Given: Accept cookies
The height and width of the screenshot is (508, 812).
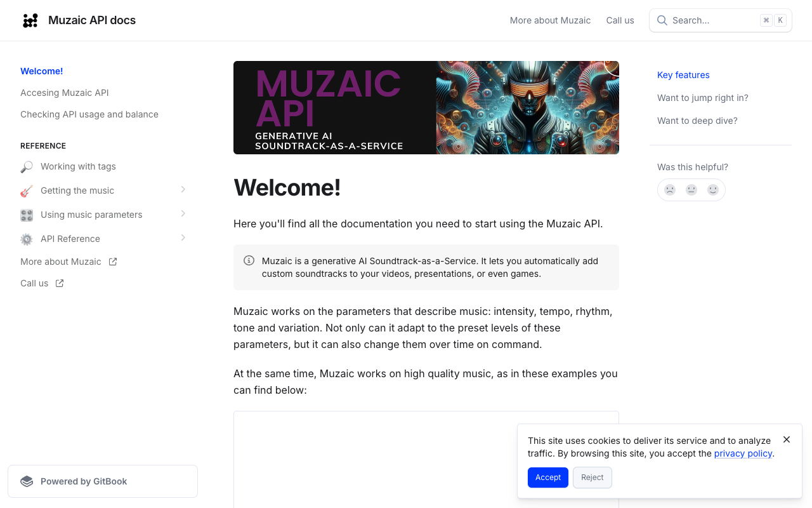Looking at the screenshot, I should (x=548, y=478).
